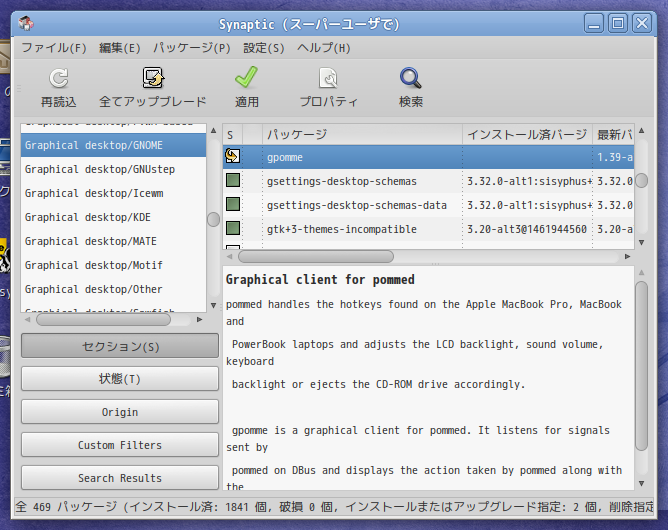
Task: Click the description pane scroll-down arrow
Action: [642, 484]
